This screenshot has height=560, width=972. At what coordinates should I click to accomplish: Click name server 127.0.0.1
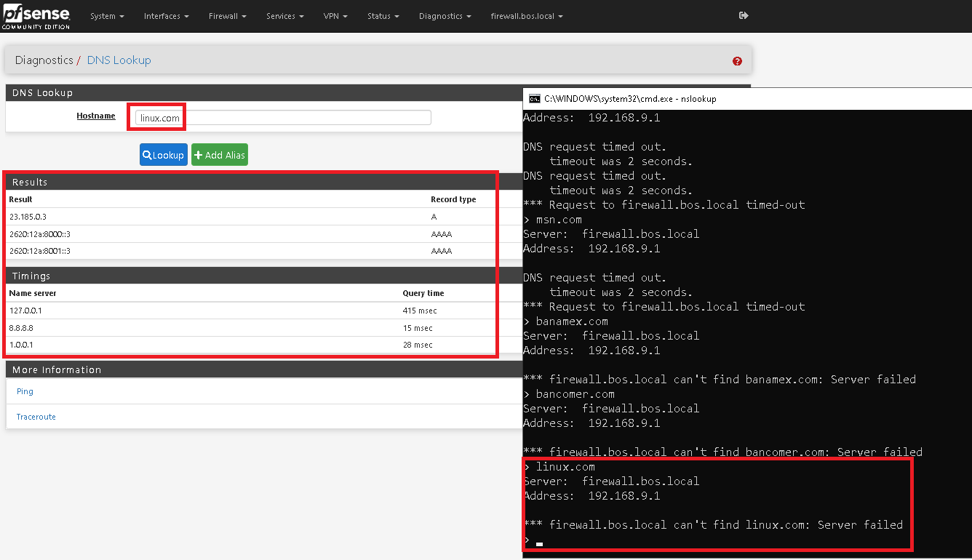tap(24, 311)
